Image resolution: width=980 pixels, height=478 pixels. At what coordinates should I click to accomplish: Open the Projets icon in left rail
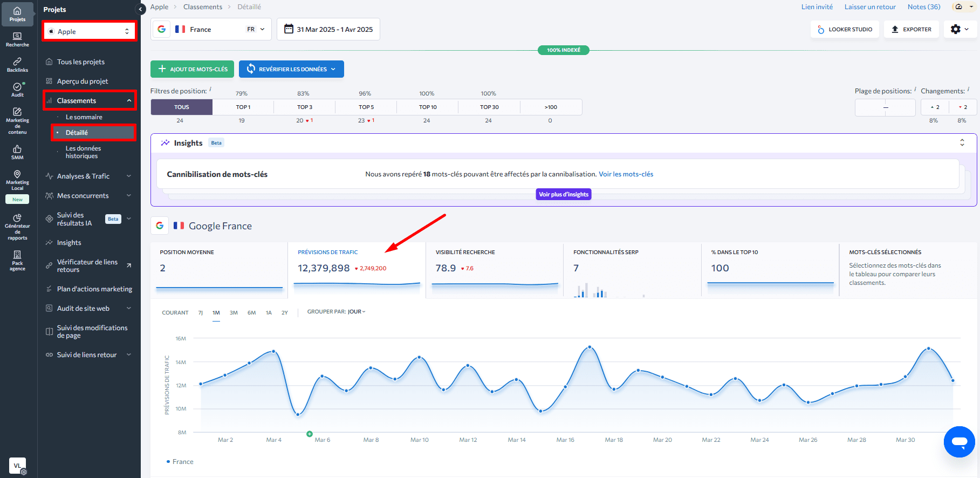click(x=17, y=14)
